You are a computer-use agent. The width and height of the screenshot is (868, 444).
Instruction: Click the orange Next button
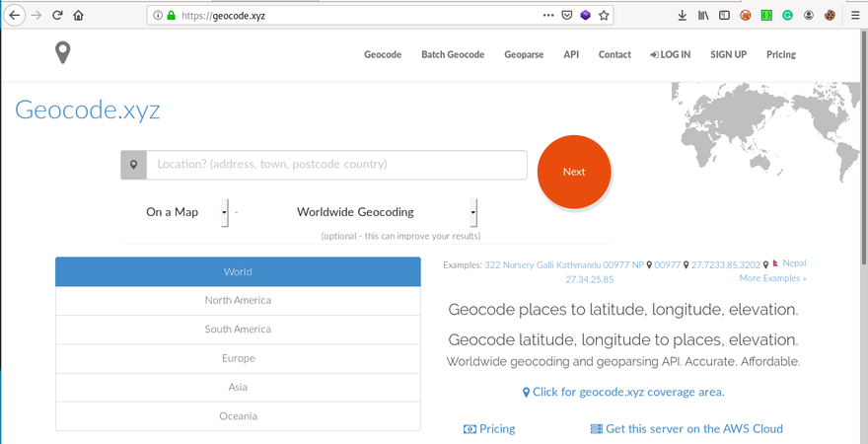(574, 173)
